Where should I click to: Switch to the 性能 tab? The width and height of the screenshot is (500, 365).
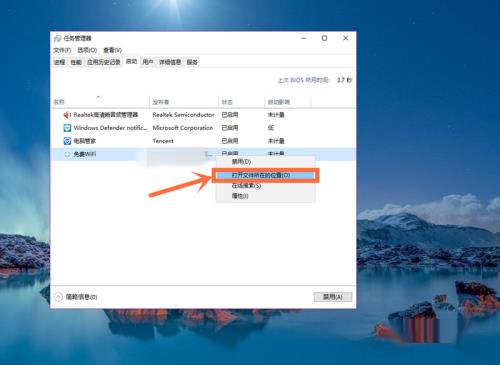click(76, 62)
